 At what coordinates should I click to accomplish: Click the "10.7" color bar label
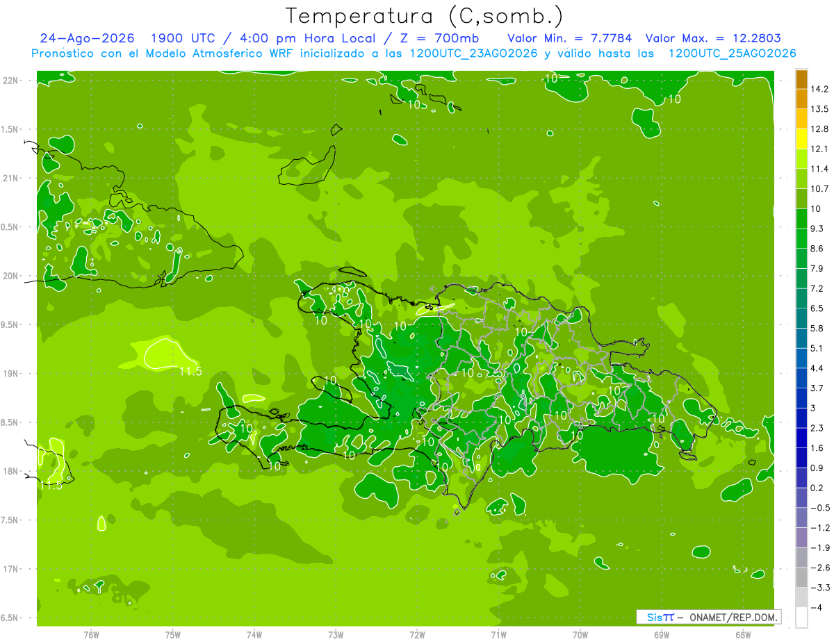tap(819, 189)
